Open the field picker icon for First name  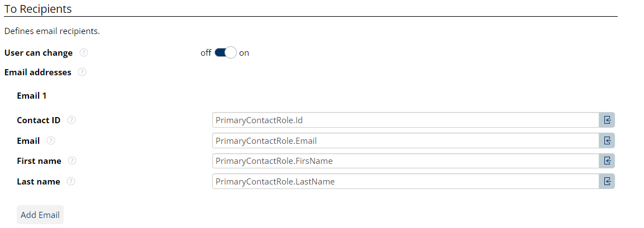click(607, 161)
